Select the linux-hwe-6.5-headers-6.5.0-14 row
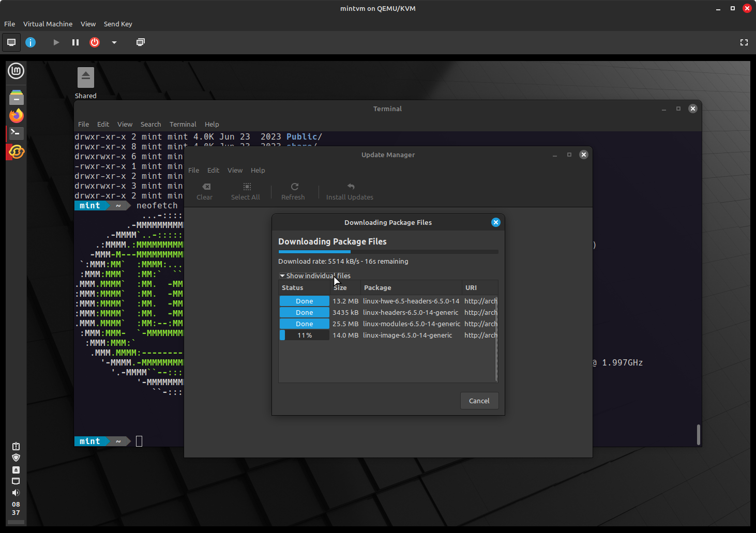756x533 pixels. 388,301
